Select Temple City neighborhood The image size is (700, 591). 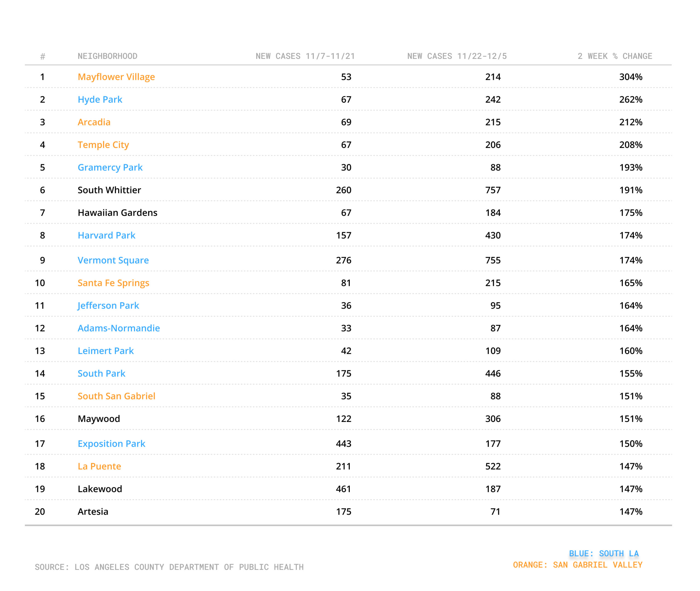(103, 145)
